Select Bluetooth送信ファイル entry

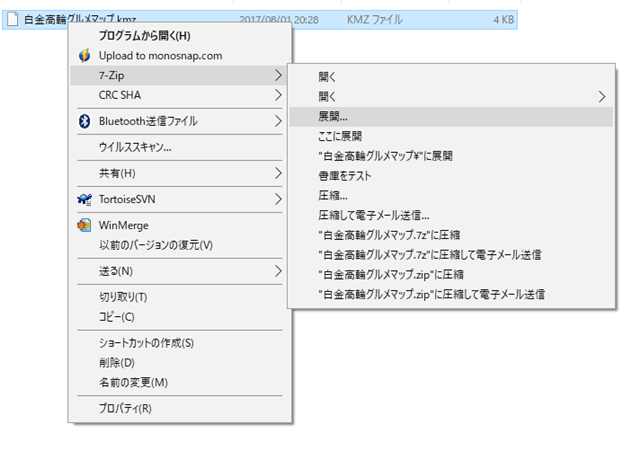click(x=180, y=121)
